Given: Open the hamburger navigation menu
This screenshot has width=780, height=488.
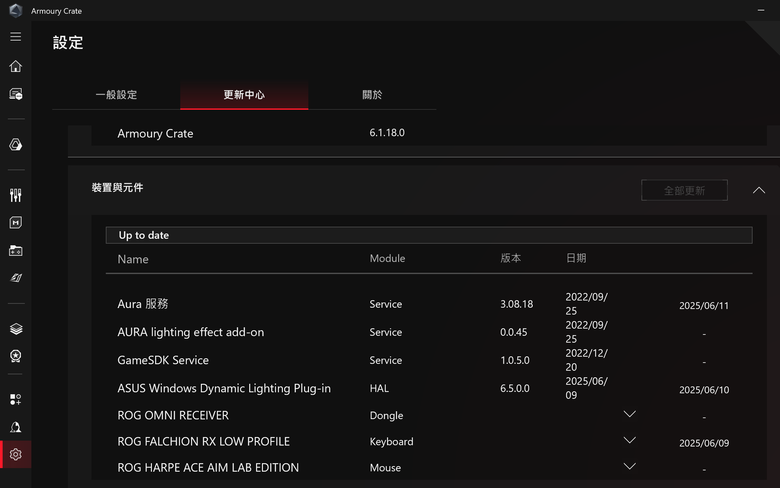Looking at the screenshot, I should pyautogui.click(x=15, y=37).
